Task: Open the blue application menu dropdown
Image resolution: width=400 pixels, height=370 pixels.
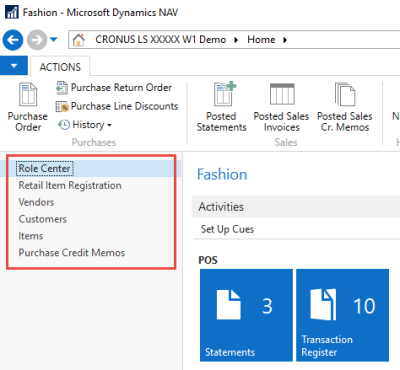Action: click(x=14, y=66)
